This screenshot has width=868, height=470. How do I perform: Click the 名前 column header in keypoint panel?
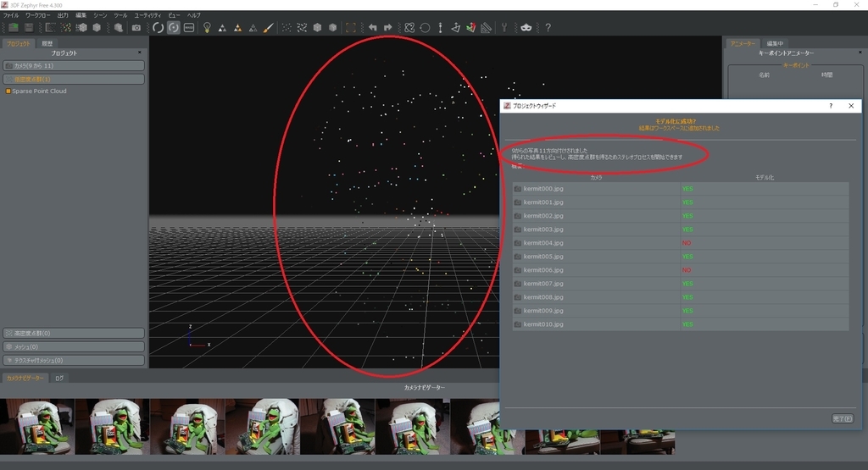click(764, 75)
